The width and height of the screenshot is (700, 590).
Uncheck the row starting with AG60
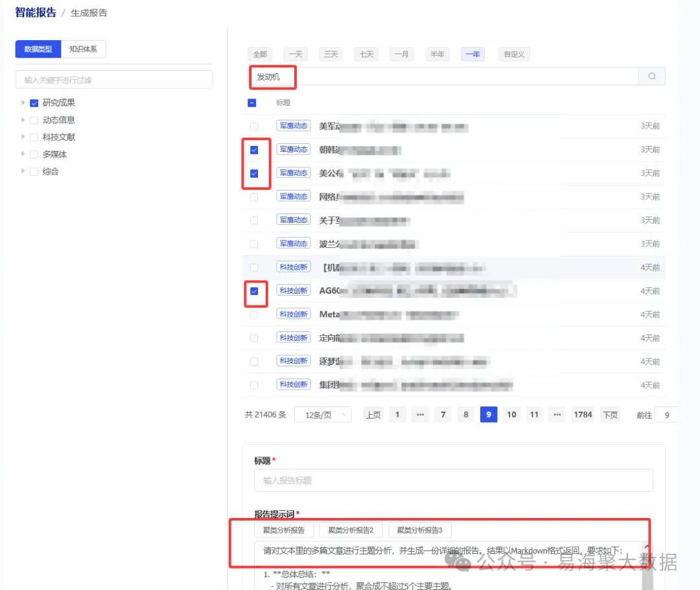click(254, 291)
